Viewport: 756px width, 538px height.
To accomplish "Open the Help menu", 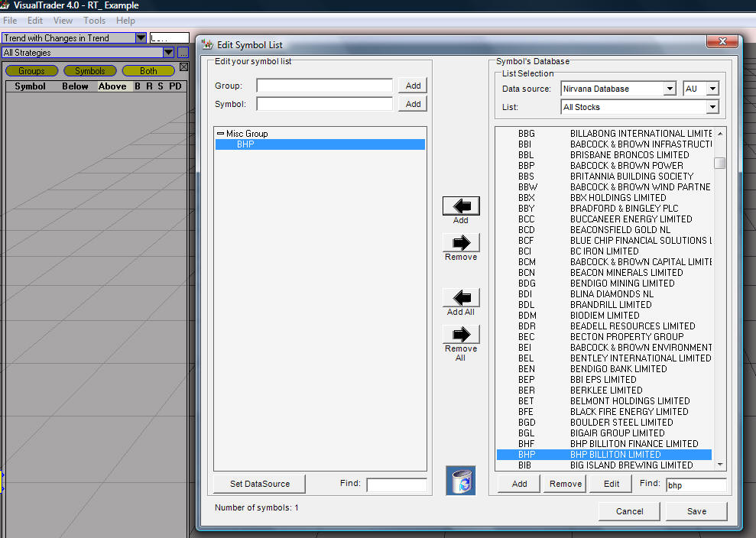I will (125, 21).
